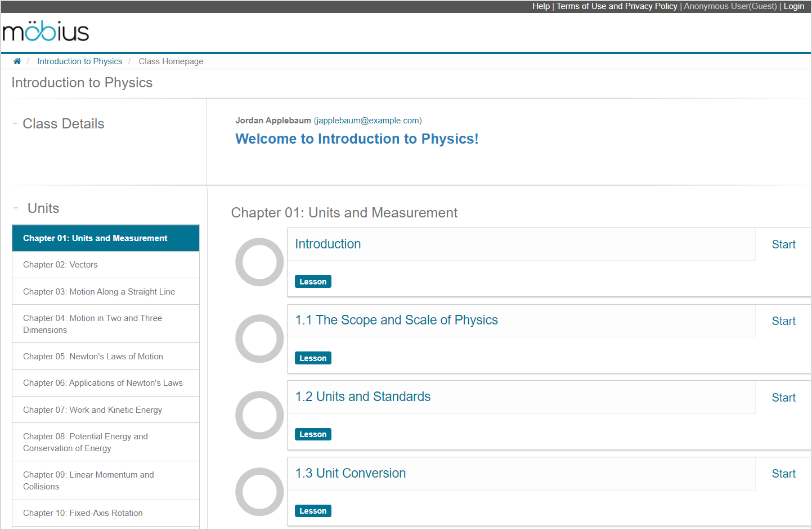Open the Help link in top bar
The height and width of the screenshot is (530, 812).
tap(540, 6)
